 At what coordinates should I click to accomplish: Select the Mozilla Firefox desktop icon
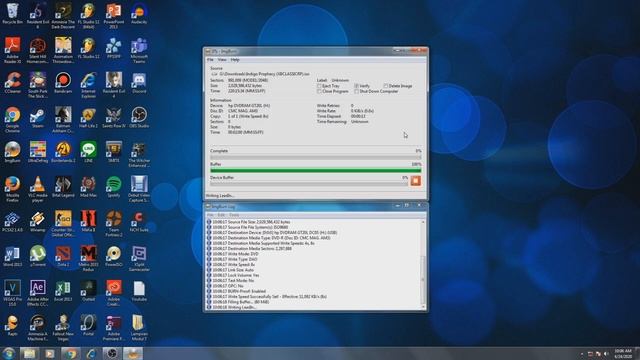[12, 189]
